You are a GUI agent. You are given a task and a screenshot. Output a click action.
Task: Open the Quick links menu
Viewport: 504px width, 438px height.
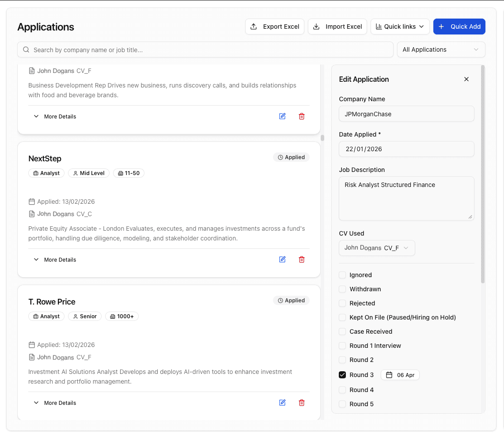[400, 27]
